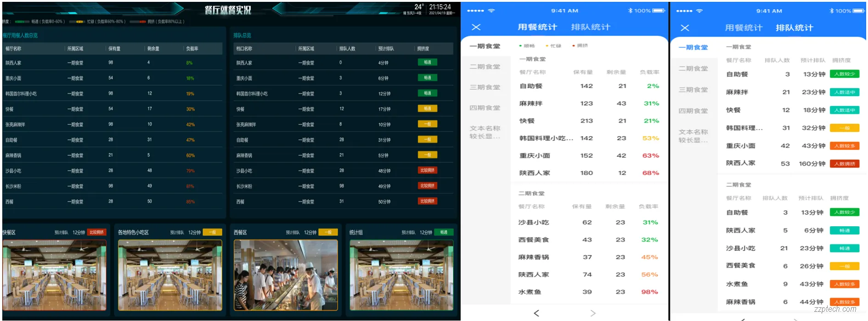Open 二期食堂 in right phone sidebar

(x=693, y=69)
